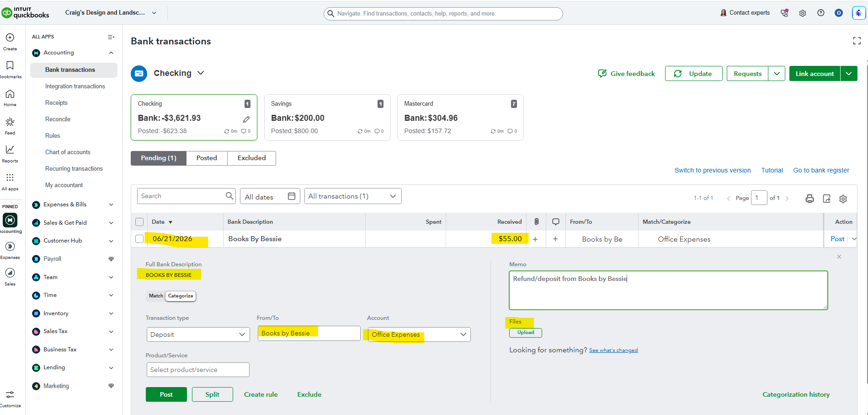
Task: Expand the Expenses & Bills section
Action: (111, 205)
